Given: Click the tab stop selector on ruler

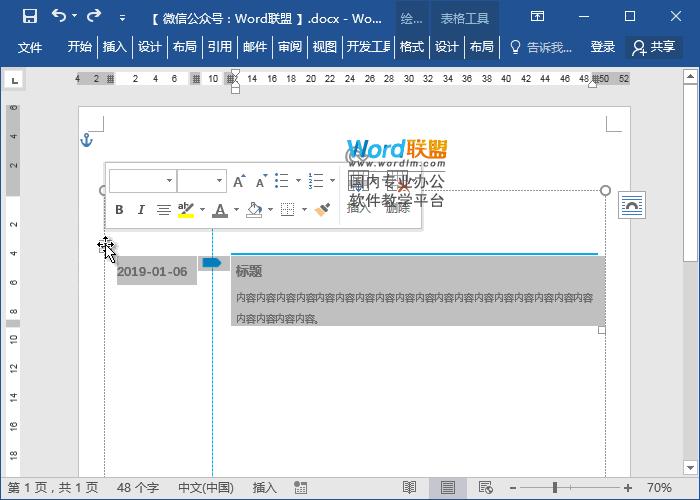Looking at the screenshot, I should 14,80.
